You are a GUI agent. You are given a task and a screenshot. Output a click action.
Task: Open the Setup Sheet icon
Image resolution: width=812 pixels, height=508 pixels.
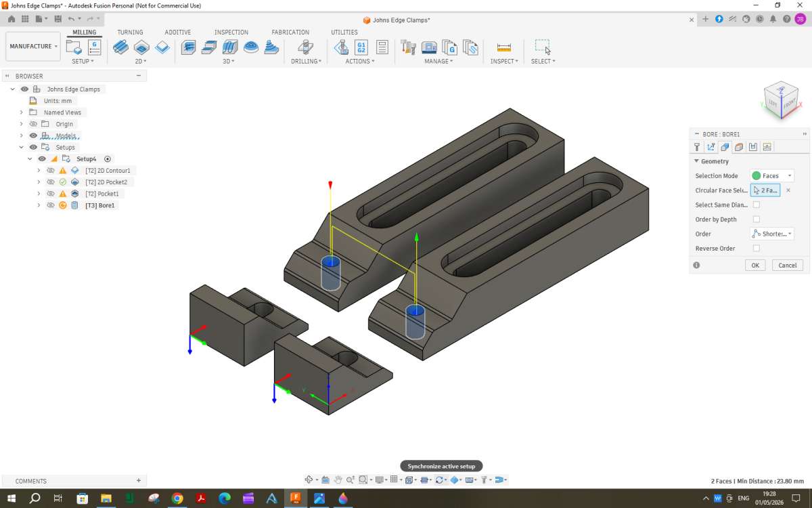[382, 47]
